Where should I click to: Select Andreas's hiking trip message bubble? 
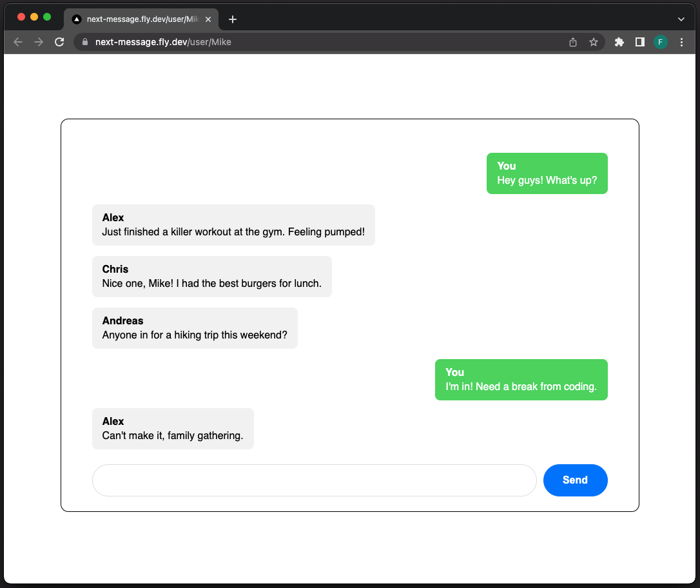[x=195, y=328]
